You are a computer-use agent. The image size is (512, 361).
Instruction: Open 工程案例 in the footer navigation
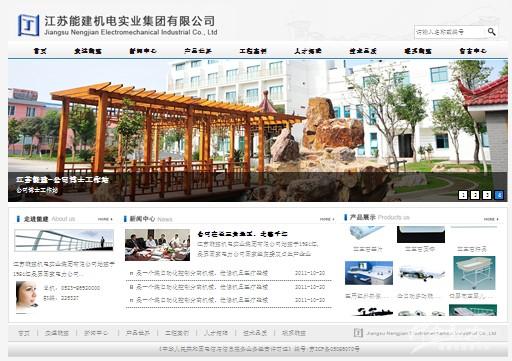[177, 333]
